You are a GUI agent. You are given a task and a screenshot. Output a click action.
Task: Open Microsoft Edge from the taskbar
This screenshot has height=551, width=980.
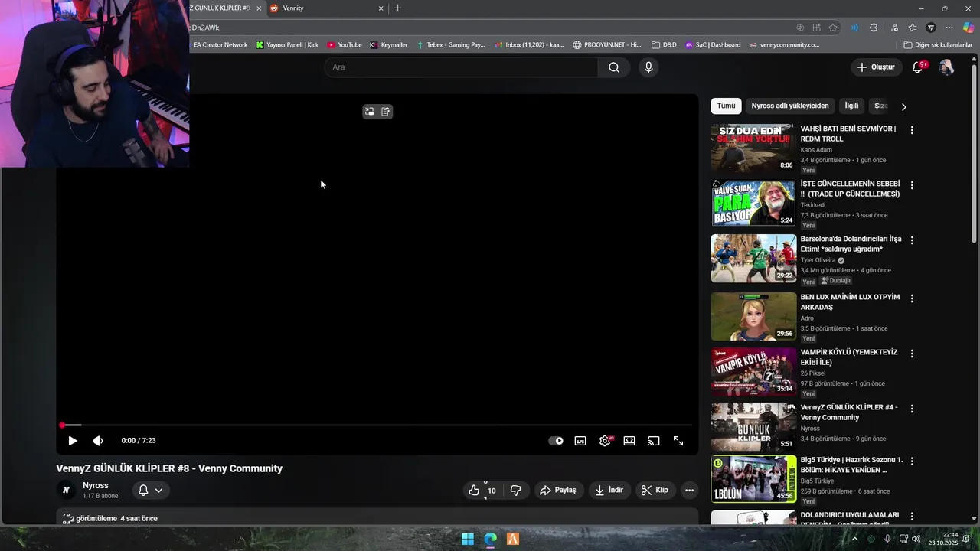coord(491,539)
